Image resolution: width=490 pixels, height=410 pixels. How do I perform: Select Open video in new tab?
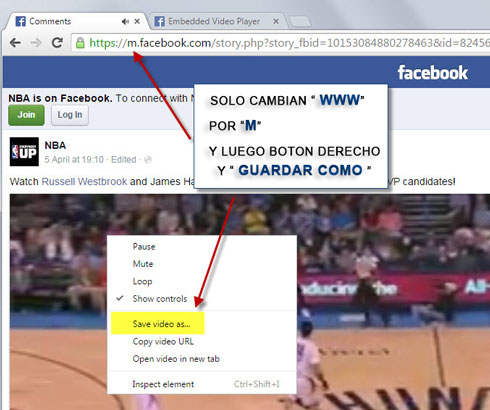point(202,359)
